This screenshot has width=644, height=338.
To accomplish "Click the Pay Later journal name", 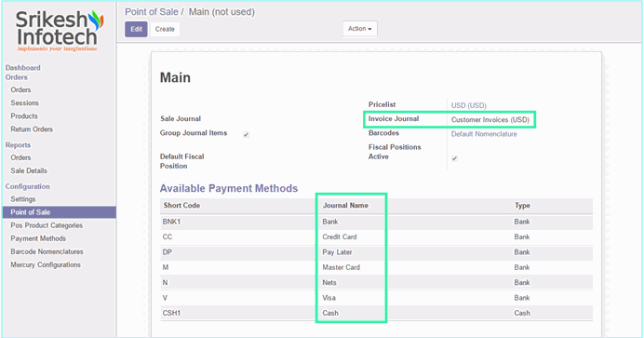I will 337,252.
